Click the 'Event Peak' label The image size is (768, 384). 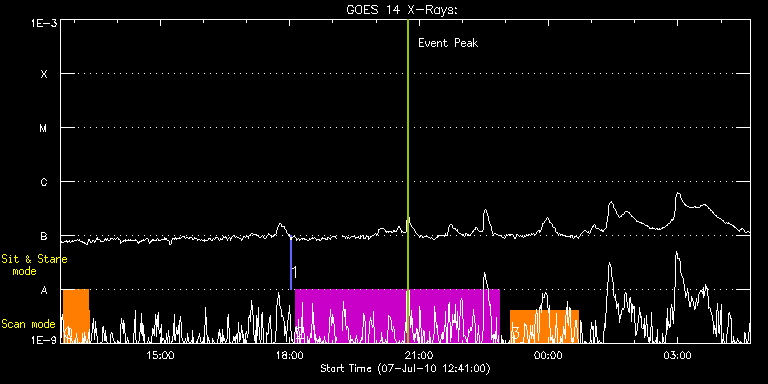(448, 43)
